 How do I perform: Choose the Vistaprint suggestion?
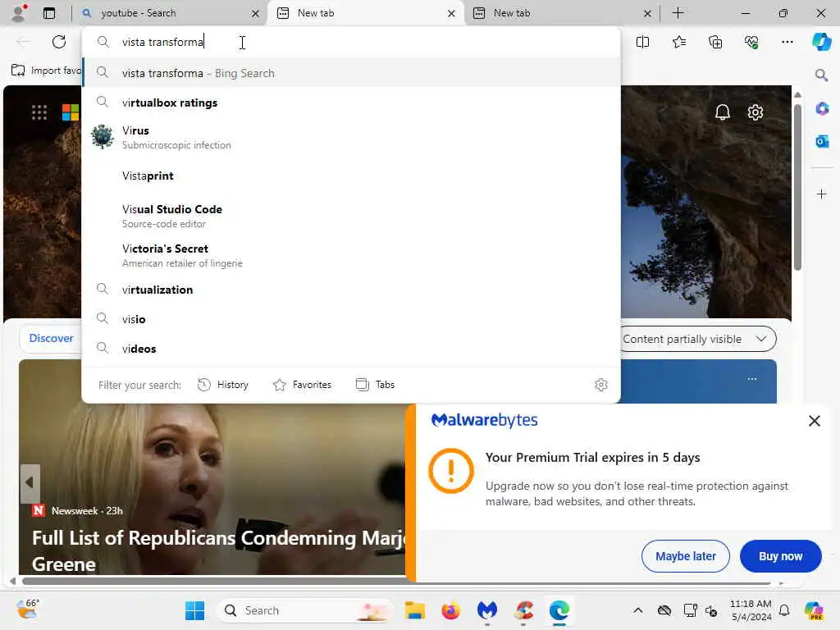[x=351, y=176]
